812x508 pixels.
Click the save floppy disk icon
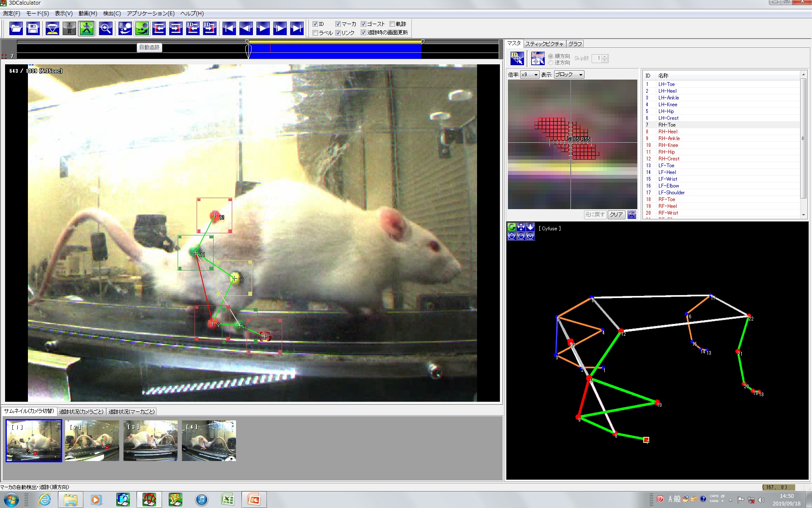pos(33,28)
